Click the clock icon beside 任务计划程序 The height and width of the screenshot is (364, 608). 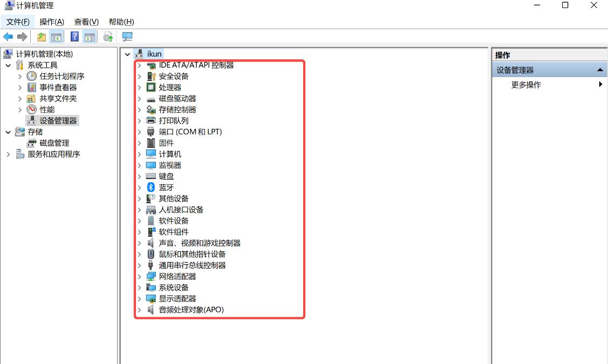32,76
